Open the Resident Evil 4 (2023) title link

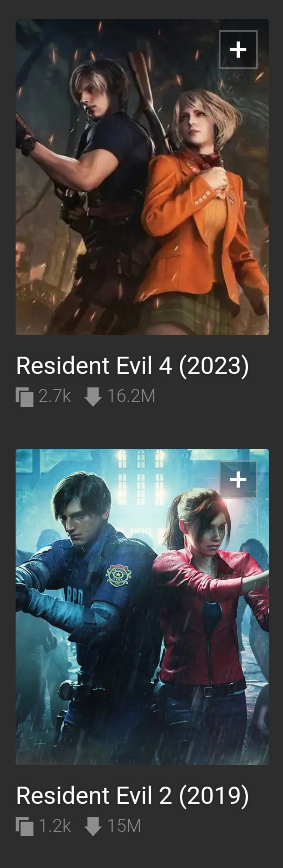[133, 366]
